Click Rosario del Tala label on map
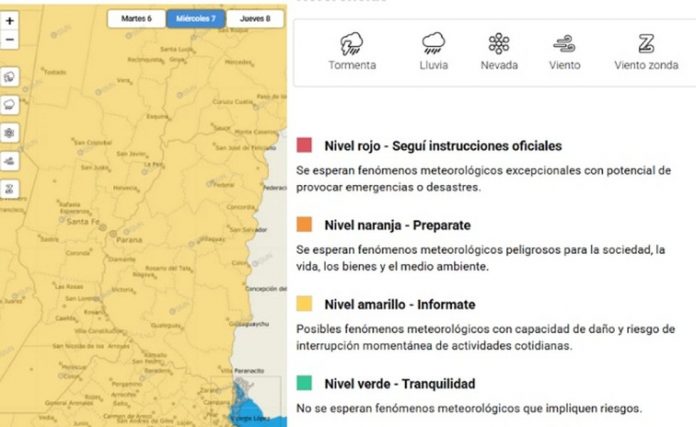Screen dimensions: 696x427 tap(168, 268)
